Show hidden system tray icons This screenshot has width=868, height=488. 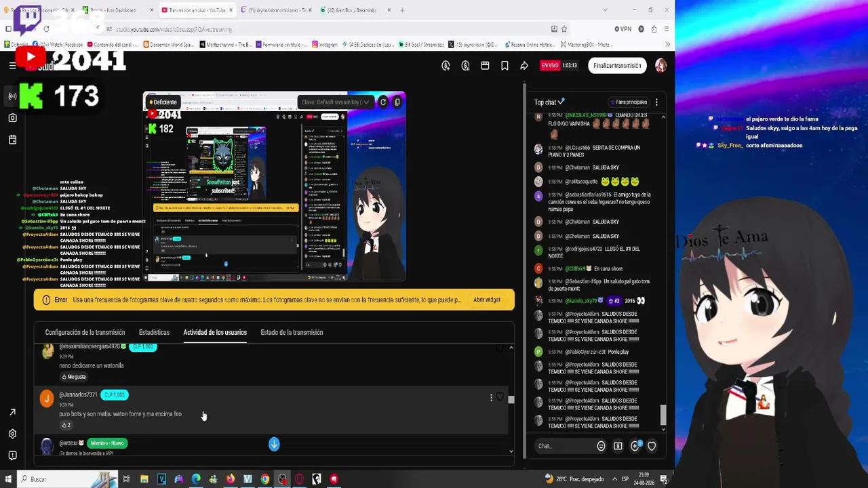click(x=614, y=479)
